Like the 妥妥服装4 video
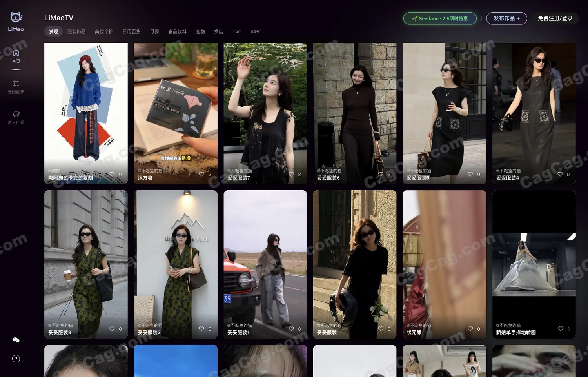Viewport: 588px width, 377px height. point(560,174)
